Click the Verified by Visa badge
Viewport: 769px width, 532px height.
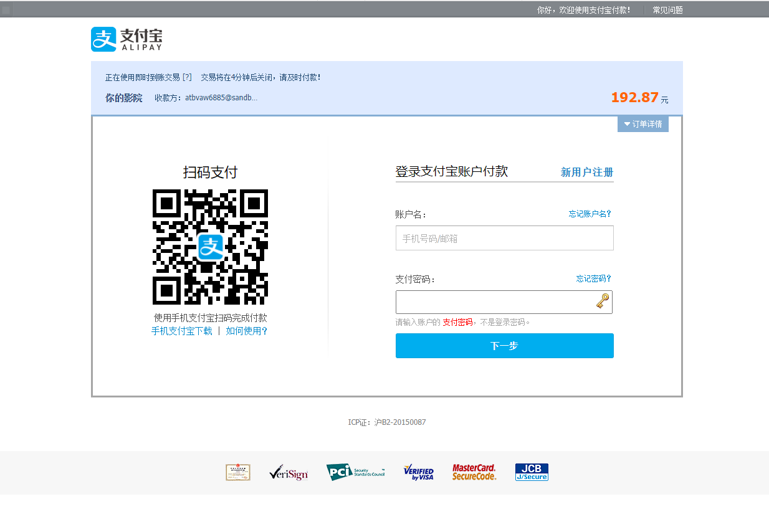pos(418,472)
